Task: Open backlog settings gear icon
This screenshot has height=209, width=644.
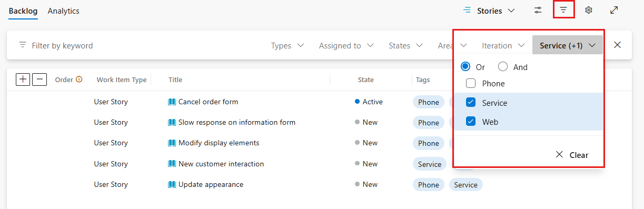Action: tap(589, 11)
